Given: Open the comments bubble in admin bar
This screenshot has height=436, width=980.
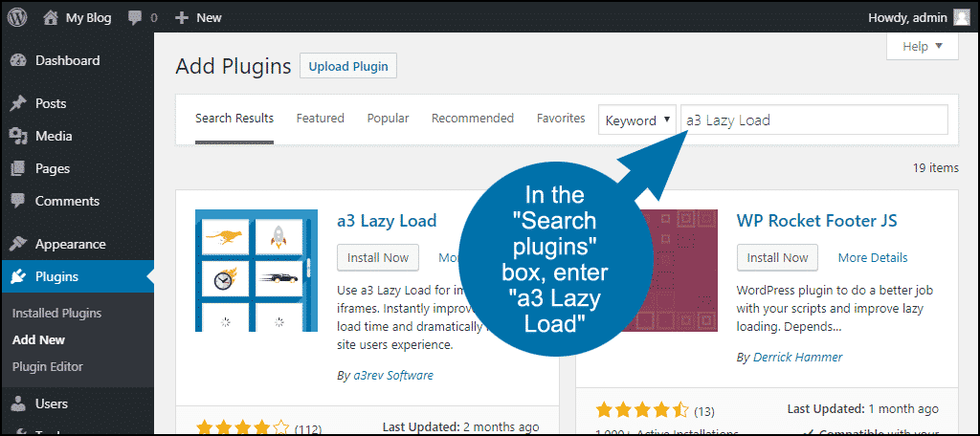Looking at the screenshot, I should (134, 18).
